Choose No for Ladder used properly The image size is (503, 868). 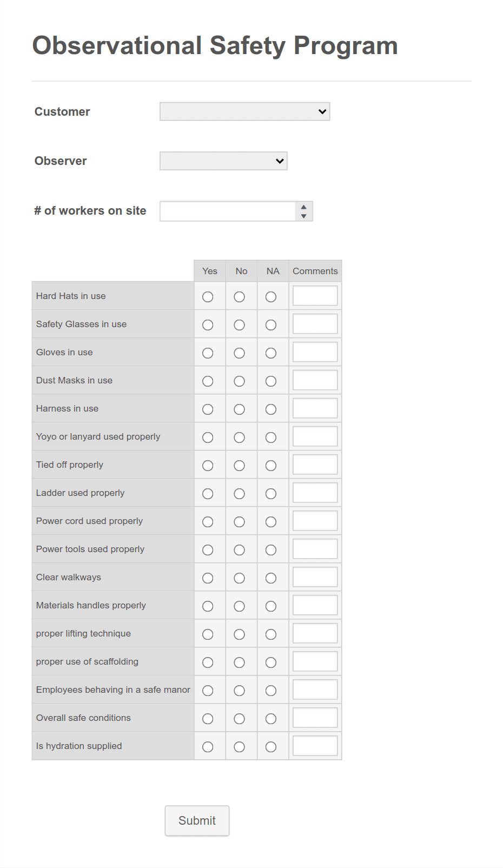[x=239, y=494]
